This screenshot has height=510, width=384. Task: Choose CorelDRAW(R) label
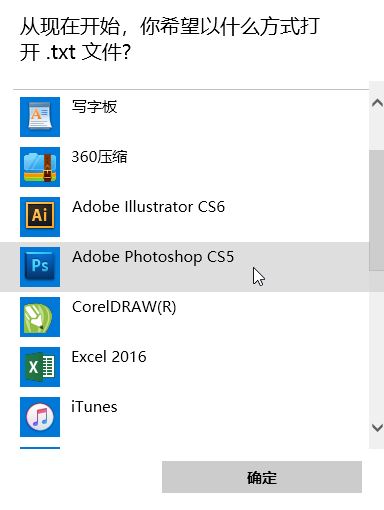(x=124, y=307)
